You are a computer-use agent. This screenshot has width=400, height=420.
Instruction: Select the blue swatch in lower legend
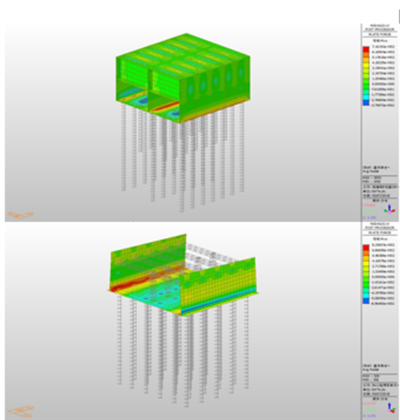coord(366,301)
